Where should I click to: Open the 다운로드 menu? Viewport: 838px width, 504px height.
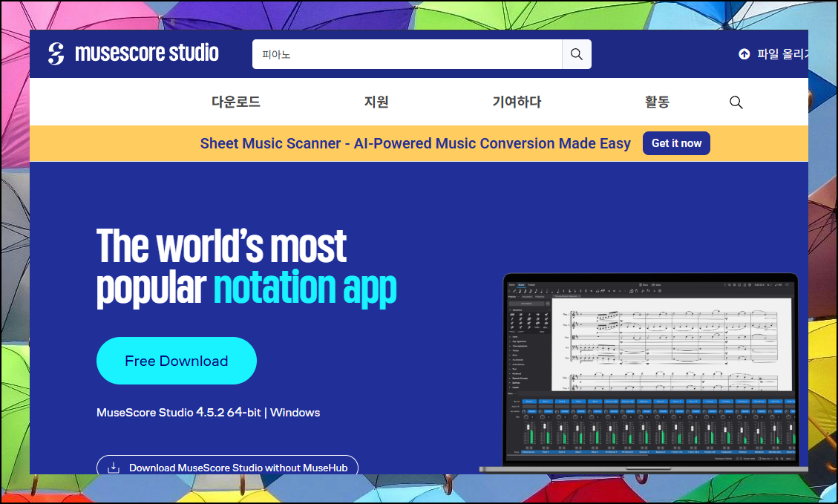(x=236, y=102)
